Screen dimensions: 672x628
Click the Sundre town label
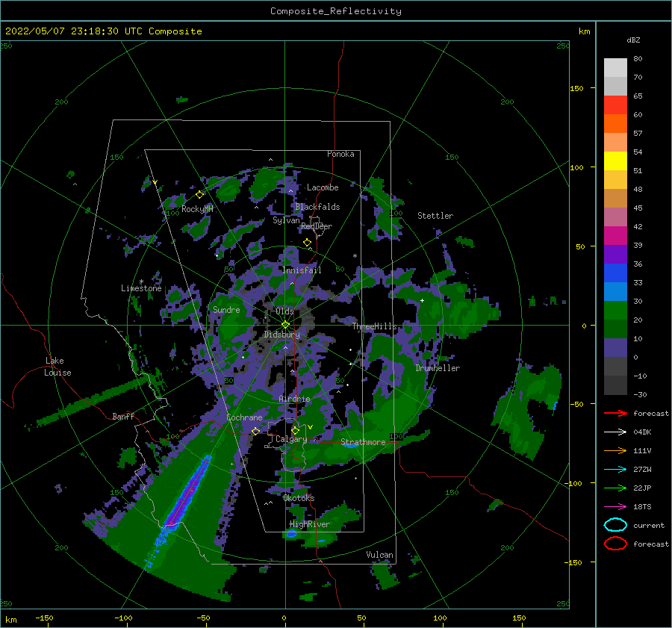pyautogui.click(x=226, y=310)
